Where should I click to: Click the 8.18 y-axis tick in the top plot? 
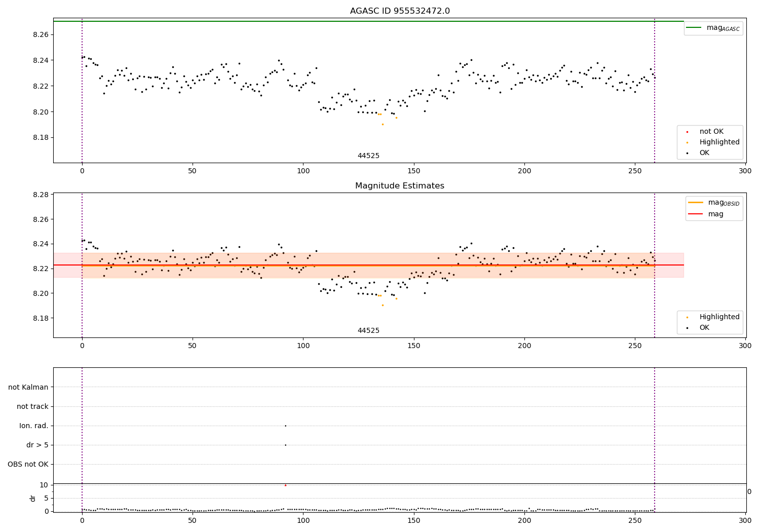point(41,138)
